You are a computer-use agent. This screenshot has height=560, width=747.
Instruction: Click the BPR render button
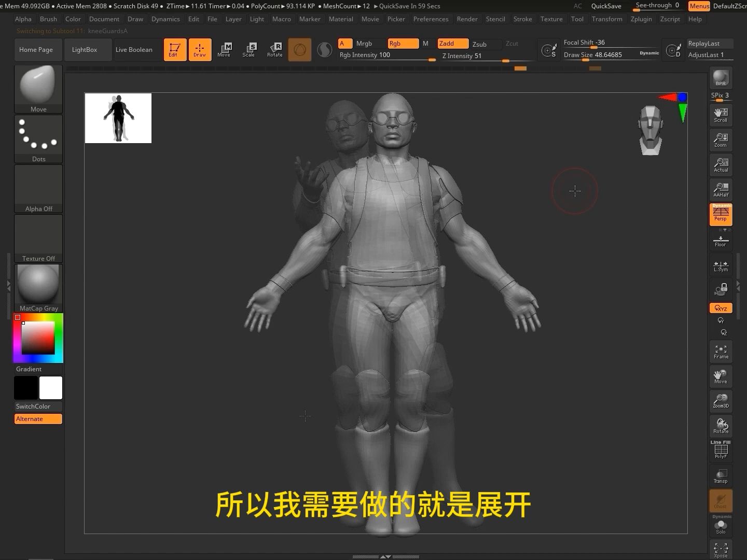[721, 78]
